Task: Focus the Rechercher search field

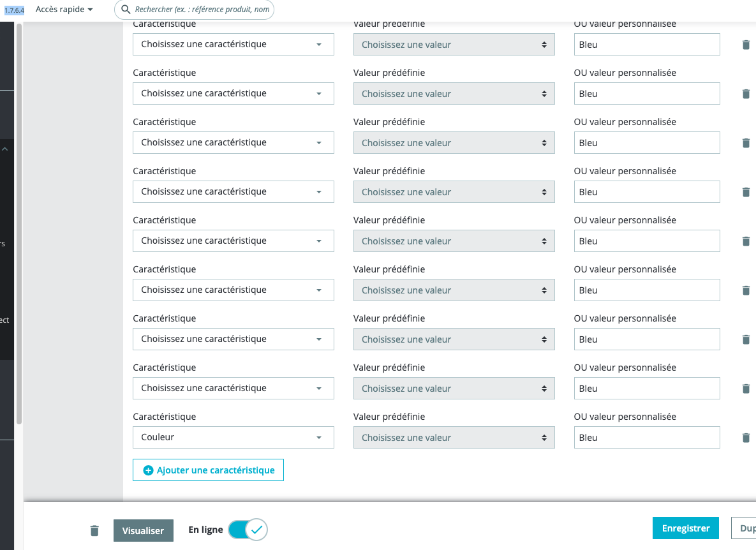Action: pyautogui.click(x=202, y=10)
